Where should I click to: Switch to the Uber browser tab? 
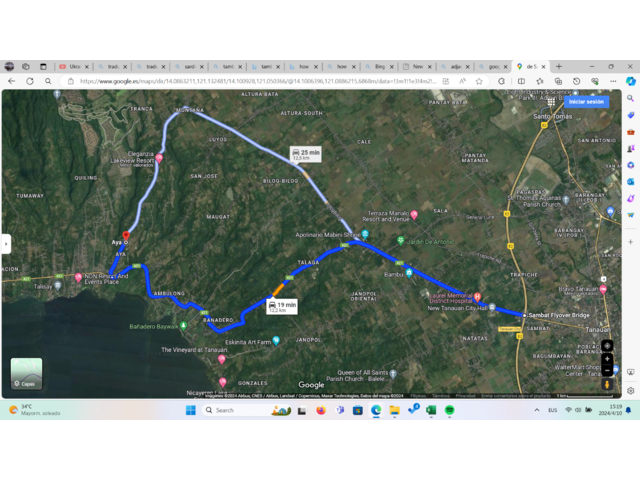pyautogui.click(x=74, y=67)
